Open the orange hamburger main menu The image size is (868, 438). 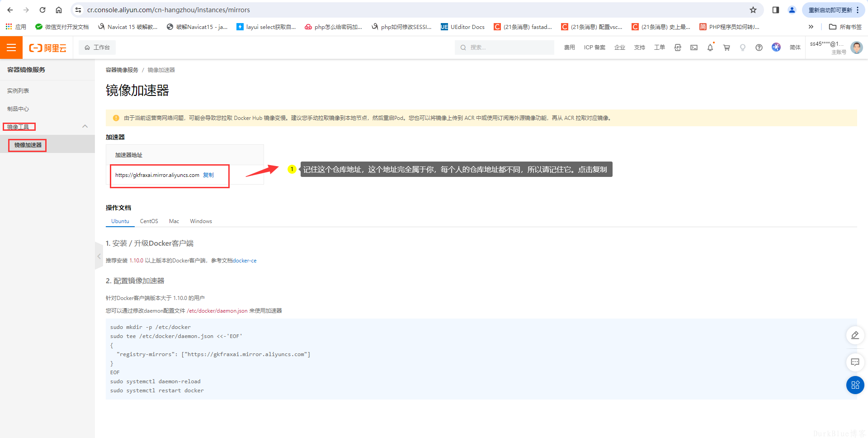click(11, 48)
